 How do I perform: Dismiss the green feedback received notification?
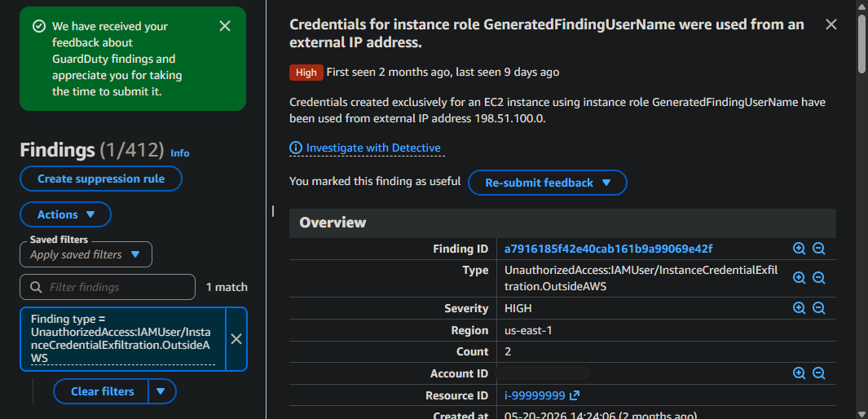pos(225,26)
